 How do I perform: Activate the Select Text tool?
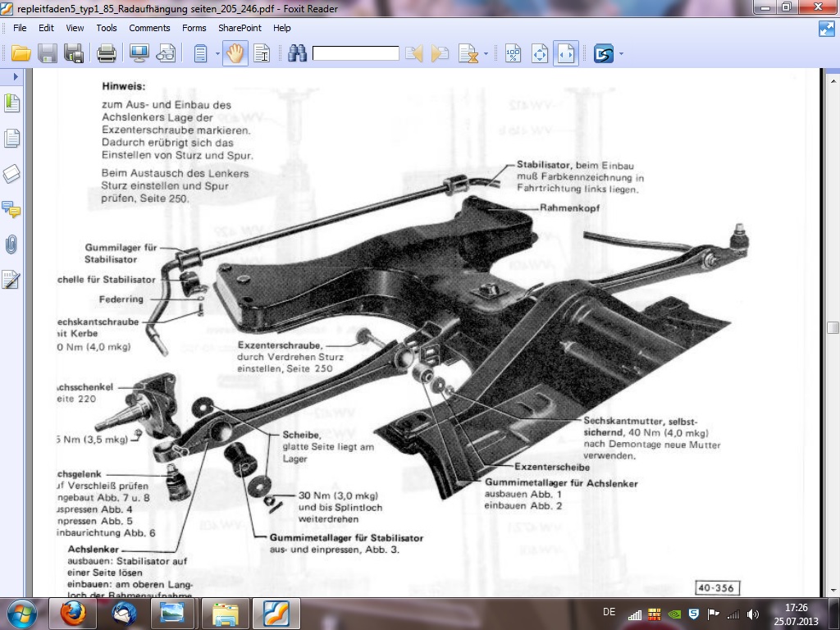[x=262, y=54]
